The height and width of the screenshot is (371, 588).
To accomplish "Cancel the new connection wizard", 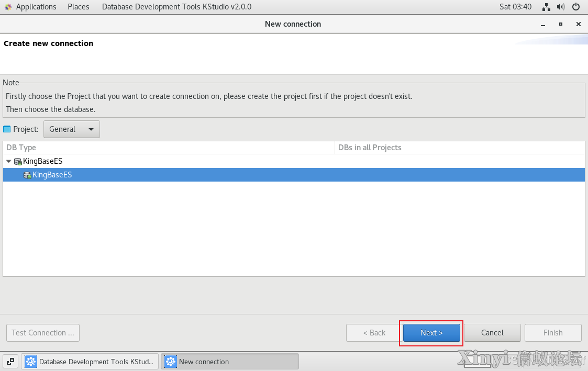I will [492, 333].
